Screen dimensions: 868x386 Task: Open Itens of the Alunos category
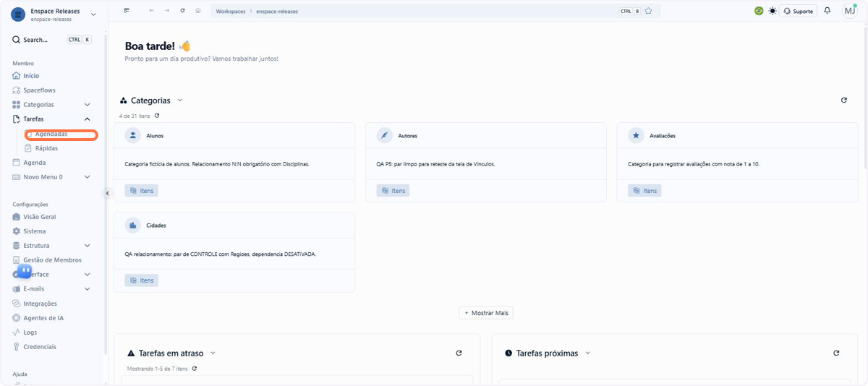coord(141,191)
